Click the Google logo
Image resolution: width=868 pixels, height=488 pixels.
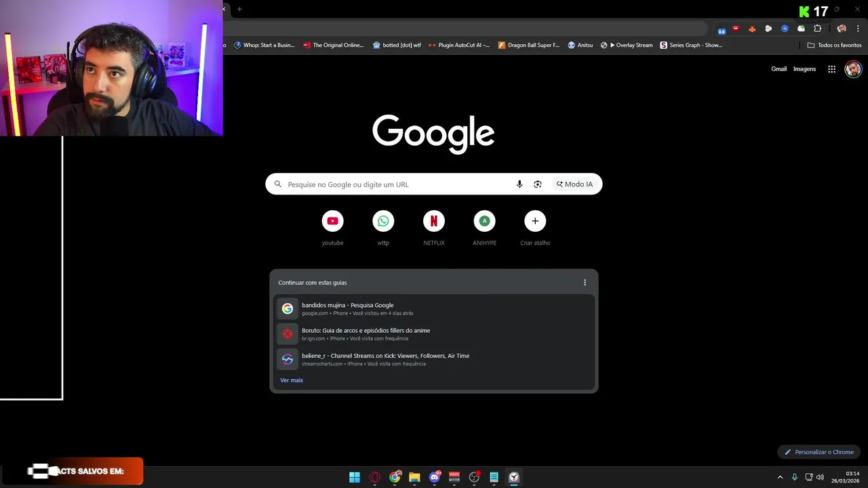433,134
